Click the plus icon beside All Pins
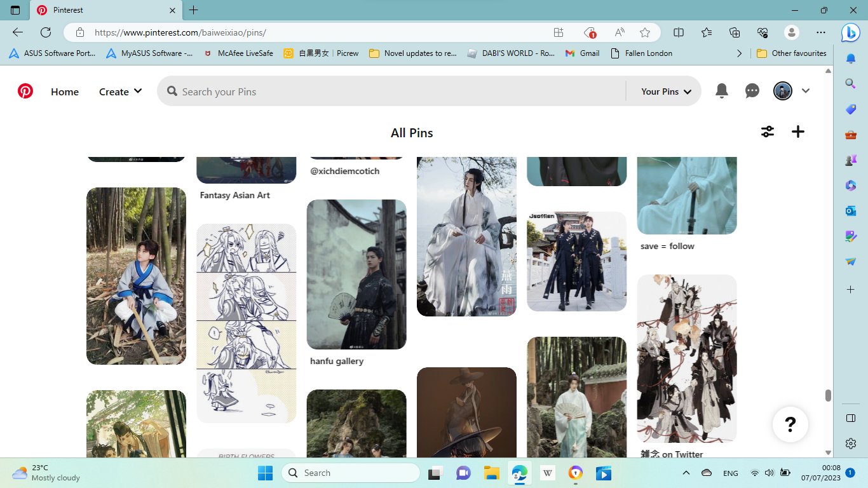This screenshot has height=488, width=868. pyautogui.click(x=798, y=132)
